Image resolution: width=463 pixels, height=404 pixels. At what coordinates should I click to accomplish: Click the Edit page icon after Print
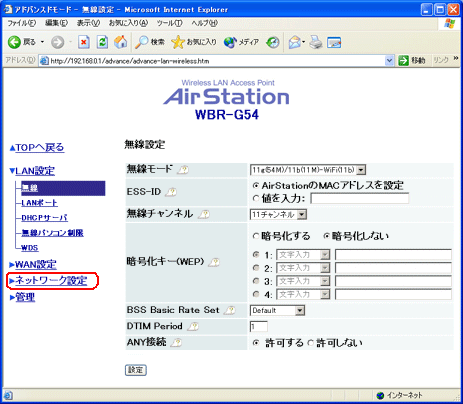click(x=334, y=42)
